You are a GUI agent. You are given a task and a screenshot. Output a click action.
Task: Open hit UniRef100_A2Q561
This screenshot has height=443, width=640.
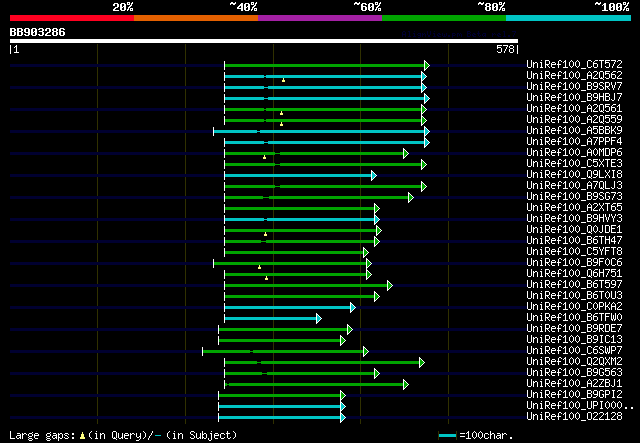[x=574, y=108]
